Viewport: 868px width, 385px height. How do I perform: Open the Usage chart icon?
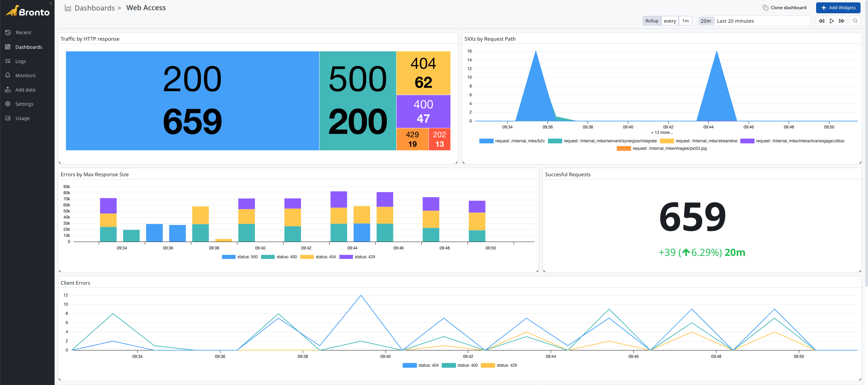pyautogui.click(x=8, y=118)
